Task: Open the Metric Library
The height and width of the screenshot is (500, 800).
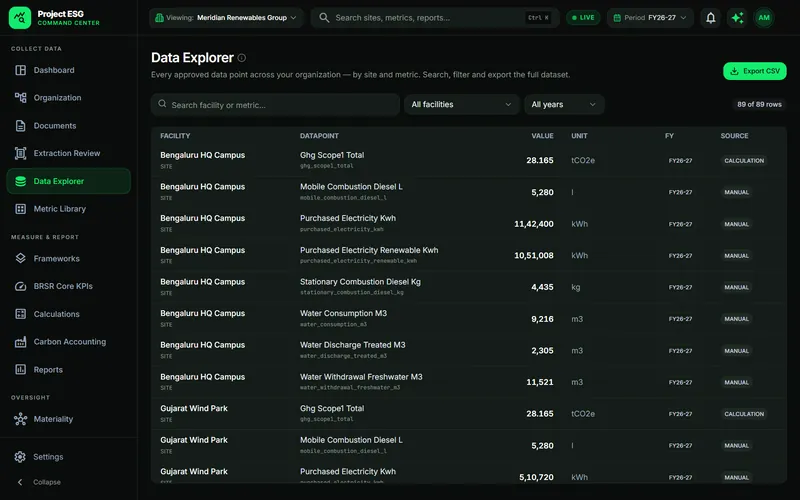Action: (x=68, y=209)
